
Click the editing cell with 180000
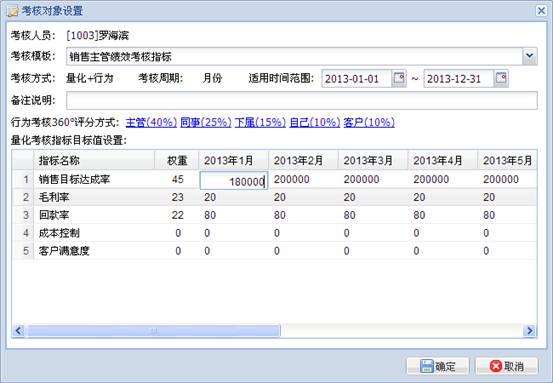pyautogui.click(x=234, y=181)
